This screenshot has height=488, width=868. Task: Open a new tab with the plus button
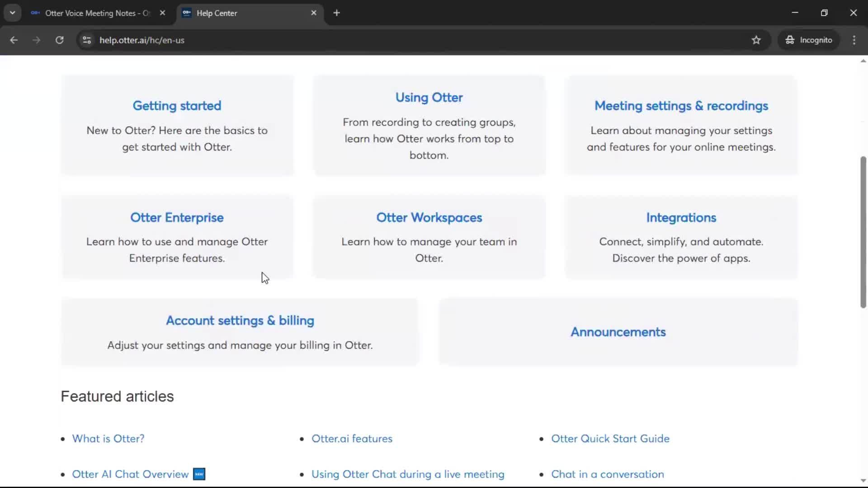click(336, 13)
